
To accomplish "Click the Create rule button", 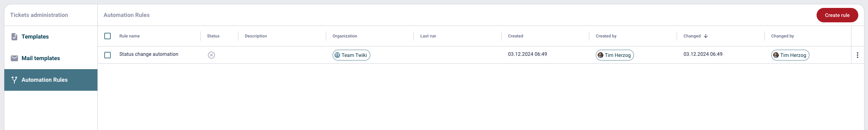I will (837, 15).
